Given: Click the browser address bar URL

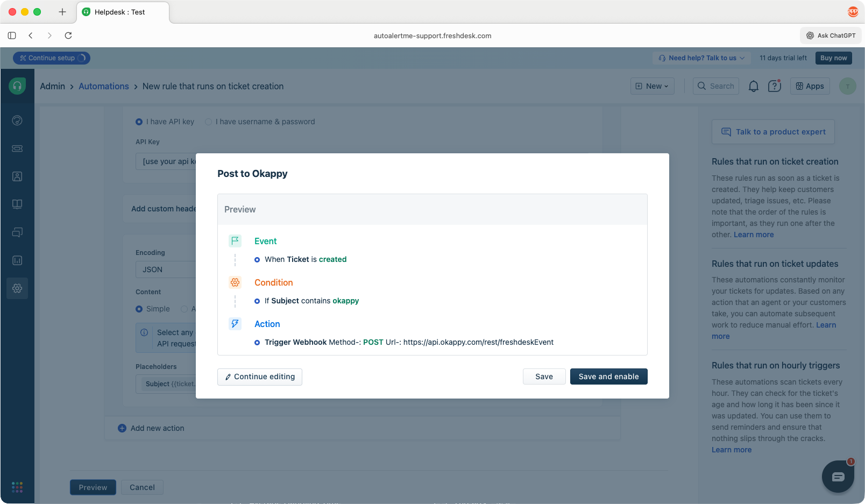Looking at the screenshot, I should [x=432, y=36].
